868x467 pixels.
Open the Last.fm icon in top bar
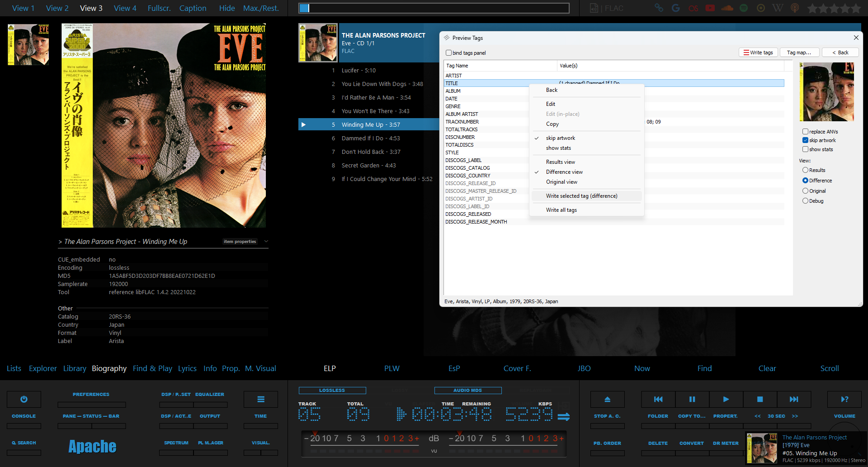pyautogui.click(x=693, y=8)
